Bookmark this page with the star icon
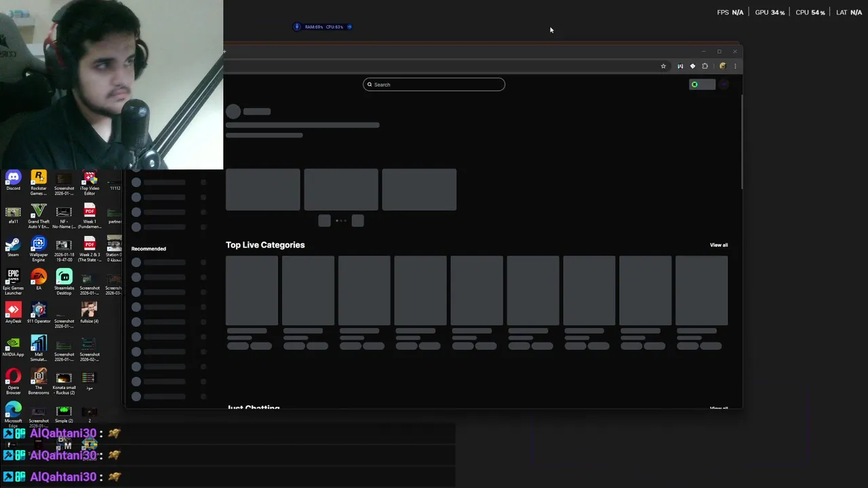 coord(663,66)
